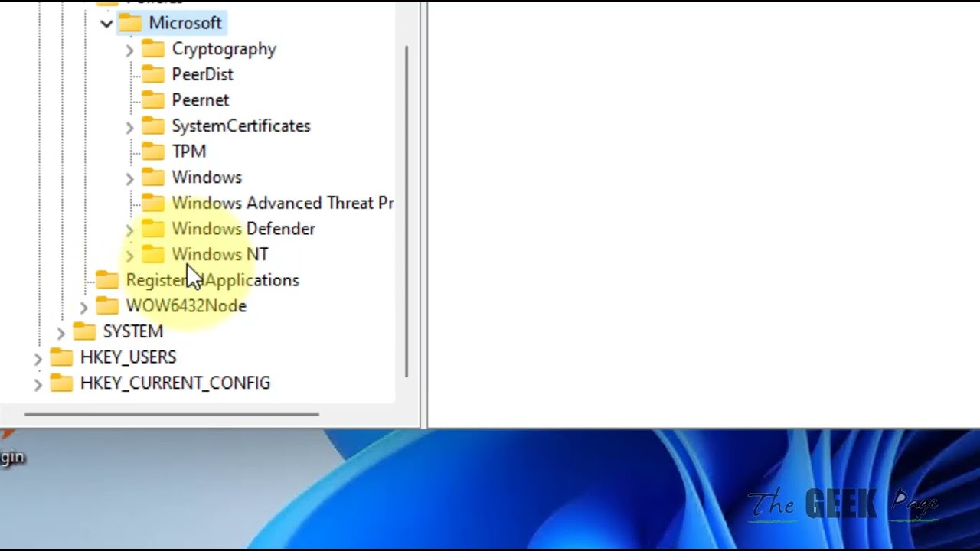Expand the SYSTEM key

[x=60, y=332]
